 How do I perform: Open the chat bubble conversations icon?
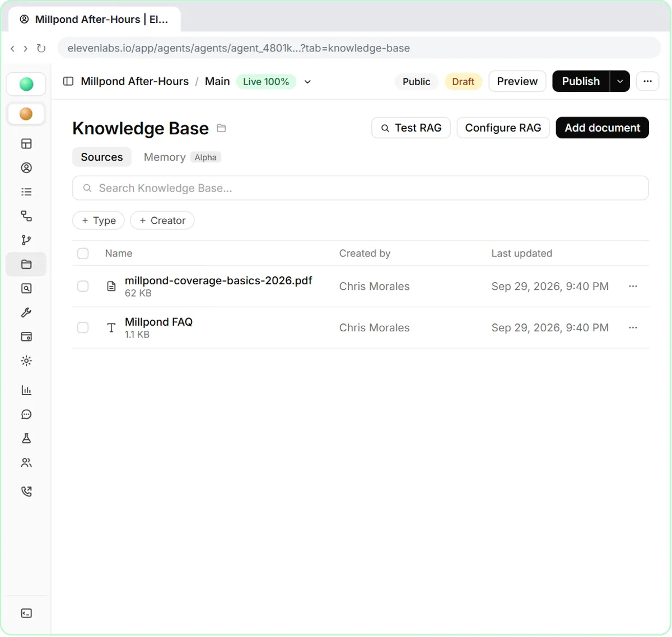pos(26,414)
